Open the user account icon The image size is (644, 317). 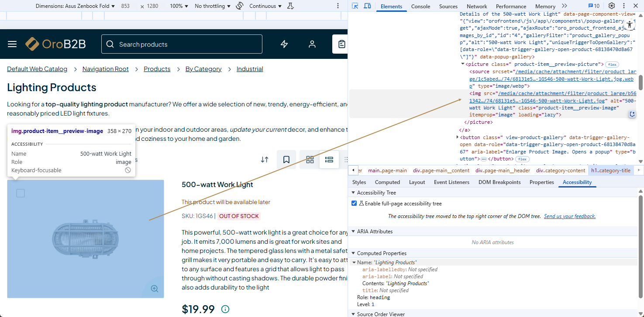pos(312,44)
